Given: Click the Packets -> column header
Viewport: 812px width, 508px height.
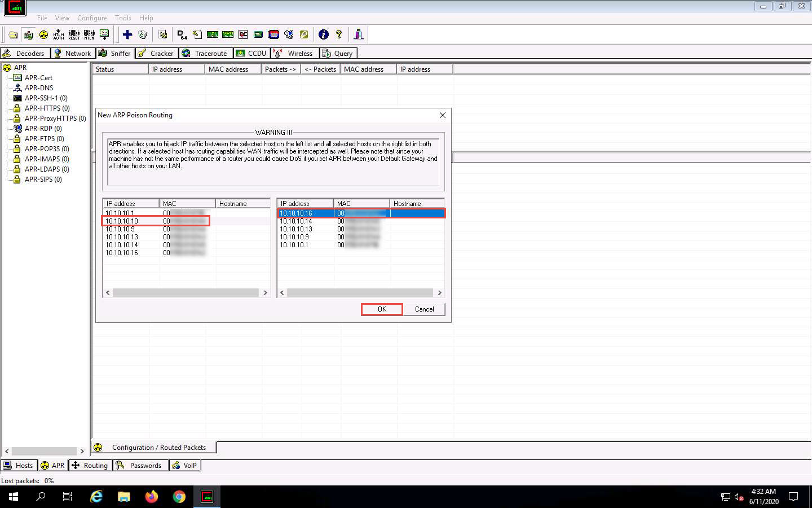Looking at the screenshot, I should pyautogui.click(x=281, y=69).
